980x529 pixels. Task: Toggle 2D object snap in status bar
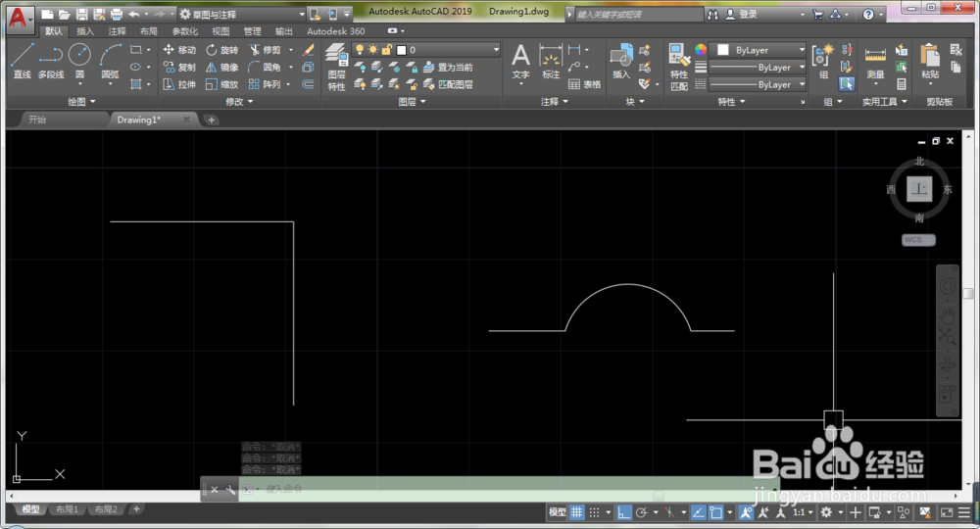coord(715,512)
